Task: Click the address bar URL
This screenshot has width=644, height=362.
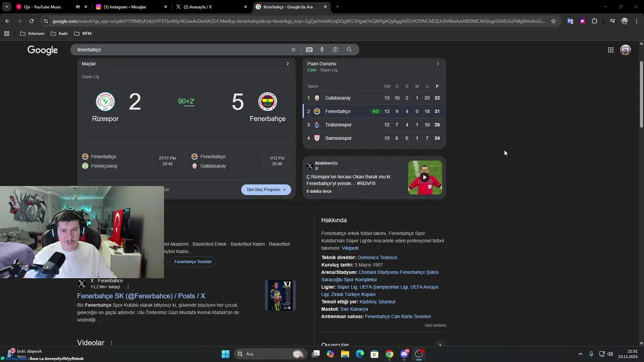Action: (x=299, y=21)
